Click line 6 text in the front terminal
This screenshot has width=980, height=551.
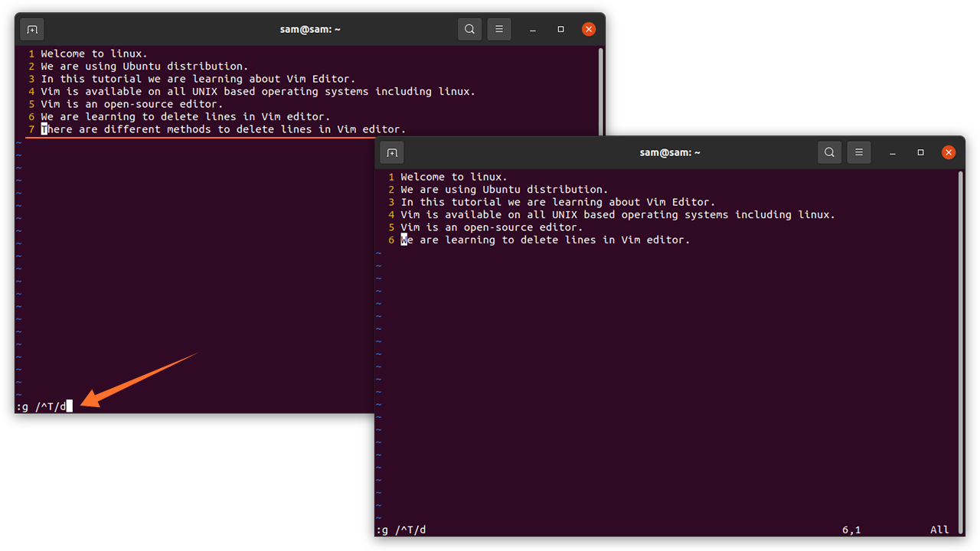(545, 240)
